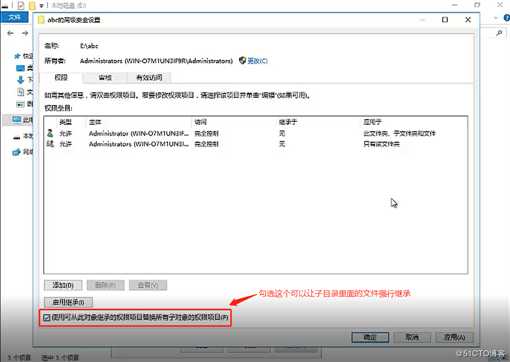Click 选中 1 个项目 in Explorer status bar
This screenshot has height=362, width=510.
60,358
